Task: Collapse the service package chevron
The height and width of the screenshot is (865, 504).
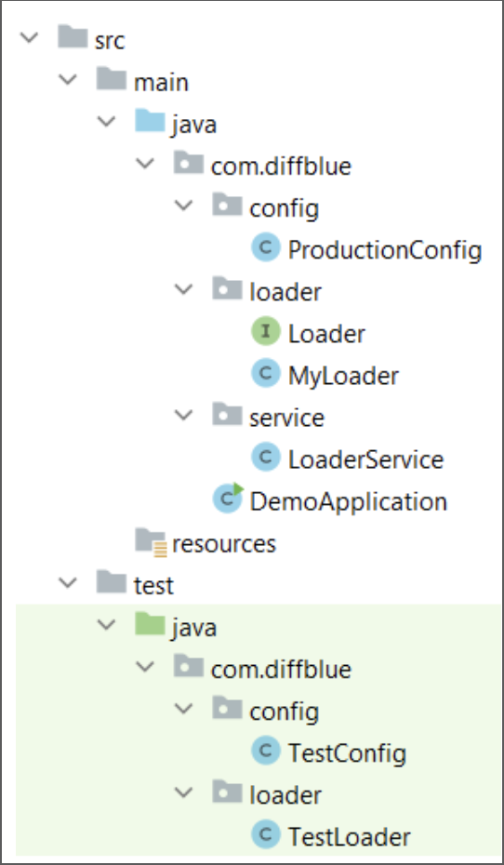Action: click(183, 416)
